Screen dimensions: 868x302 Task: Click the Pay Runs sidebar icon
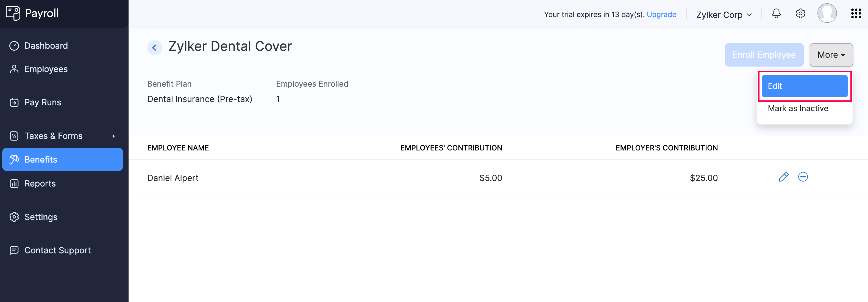coord(14,102)
